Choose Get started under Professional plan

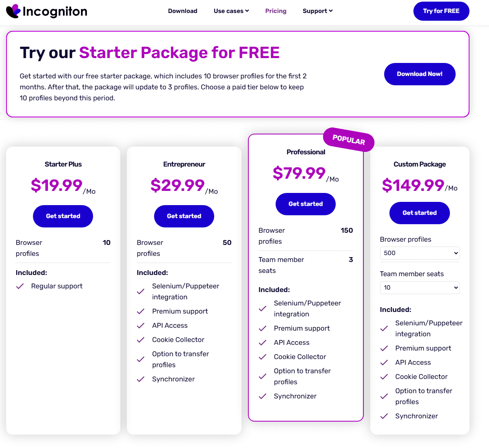coord(306,204)
